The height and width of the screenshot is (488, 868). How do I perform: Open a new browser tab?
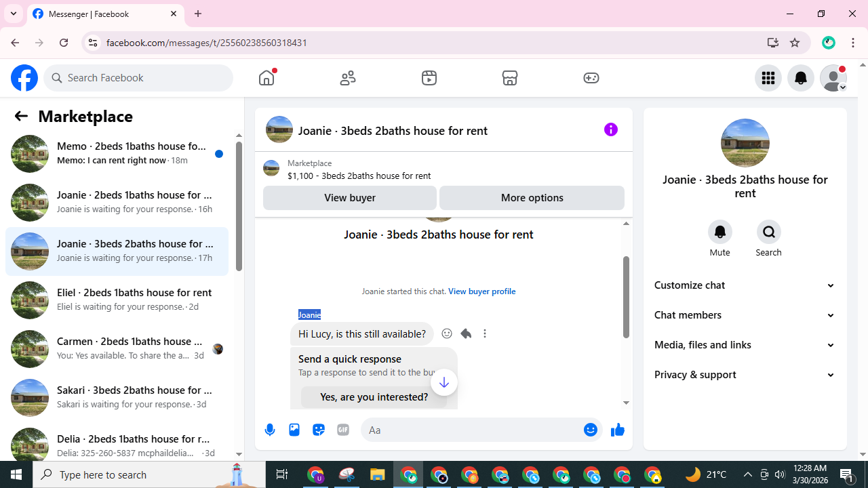click(x=198, y=14)
